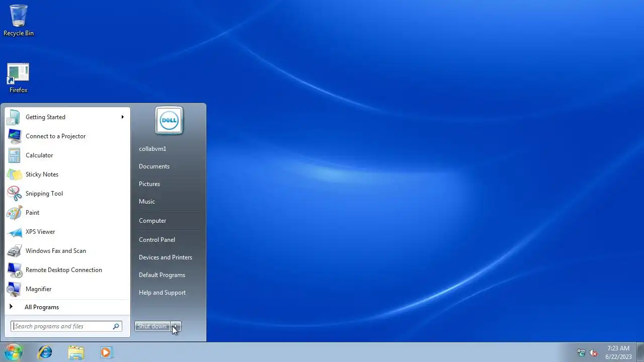Click the Snipping Tool text label

(x=44, y=194)
